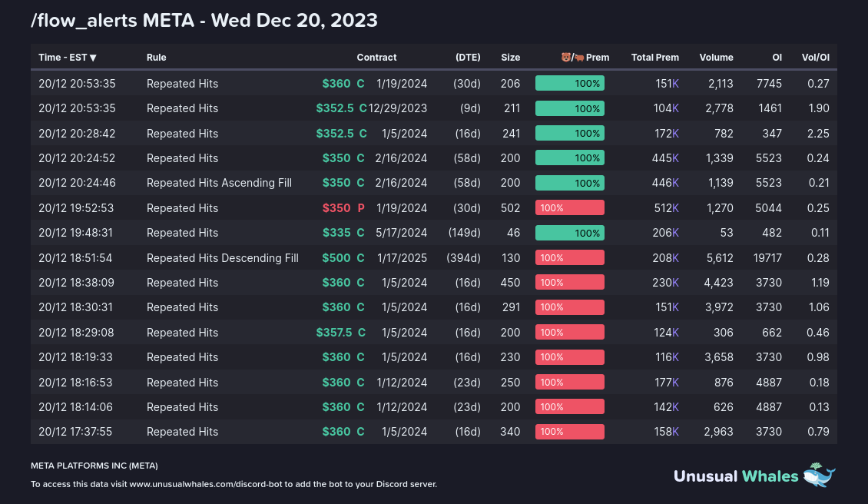868x504 pixels.
Task: Click the 1/17/2025 expiry date
Action: coord(402,258)
